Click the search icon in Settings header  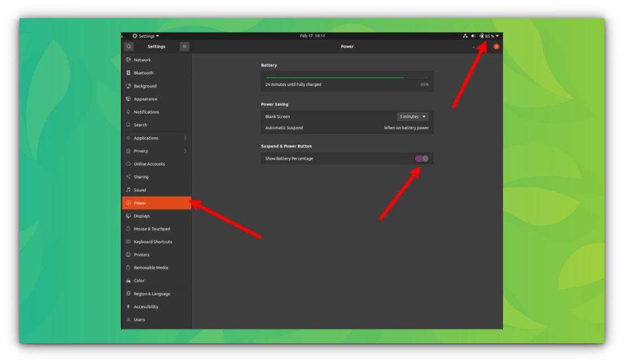click(129, 47)
